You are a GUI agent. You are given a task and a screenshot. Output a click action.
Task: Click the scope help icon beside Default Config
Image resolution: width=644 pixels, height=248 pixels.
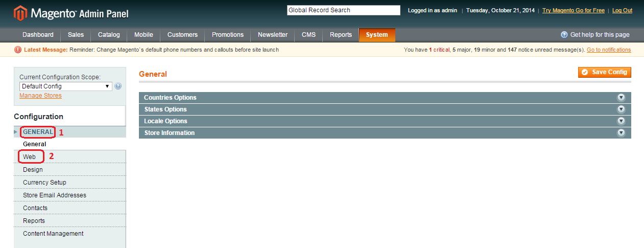point(118,86)
